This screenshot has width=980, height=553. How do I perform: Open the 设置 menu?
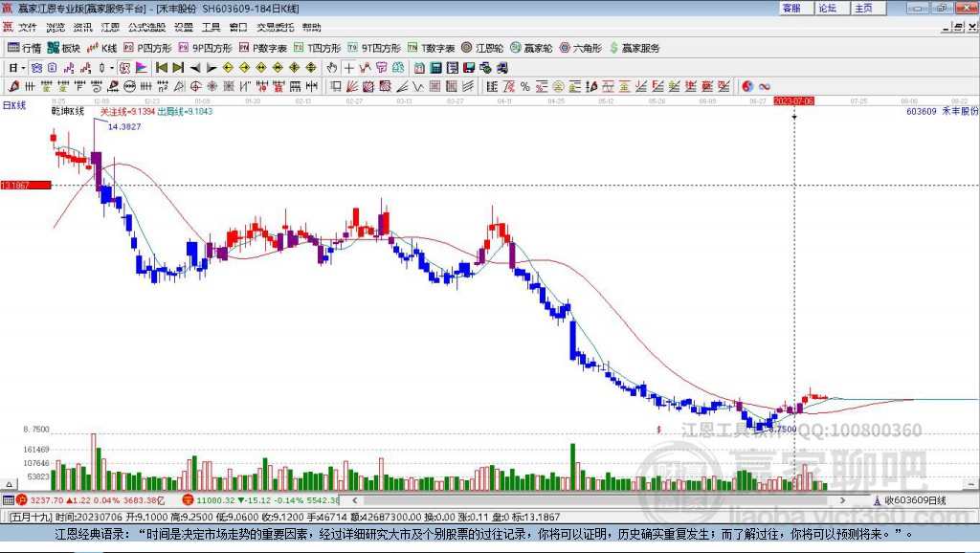point(183,27)
